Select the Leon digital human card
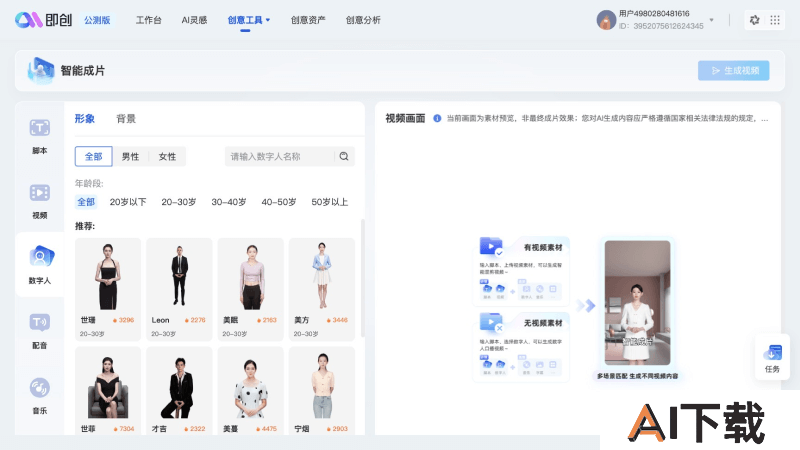 (179, 289)
